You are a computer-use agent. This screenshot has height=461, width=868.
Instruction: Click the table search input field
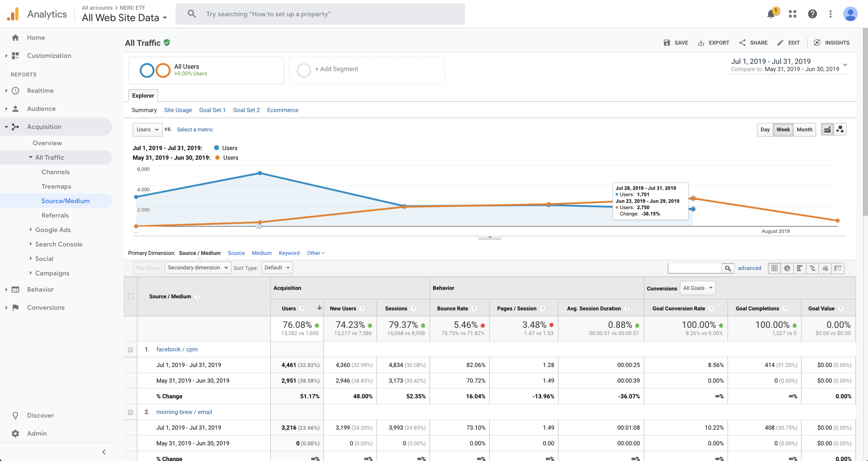point(694,268)
